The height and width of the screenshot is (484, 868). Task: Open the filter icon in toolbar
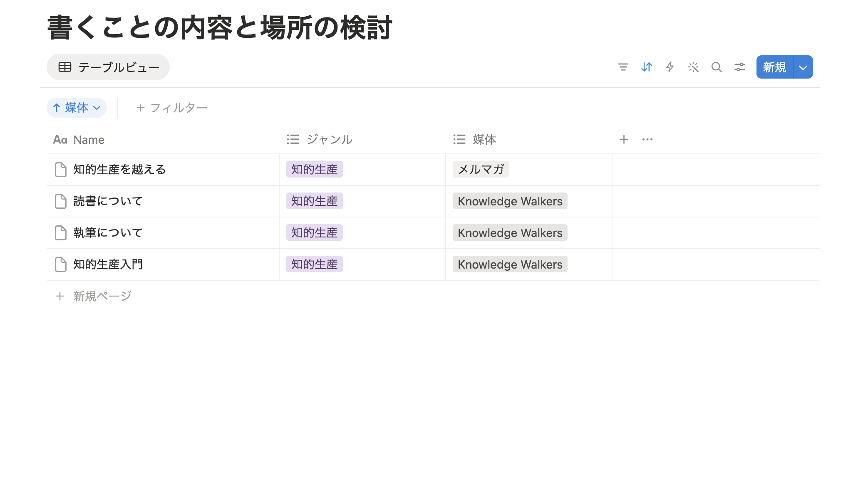[623, 67]
